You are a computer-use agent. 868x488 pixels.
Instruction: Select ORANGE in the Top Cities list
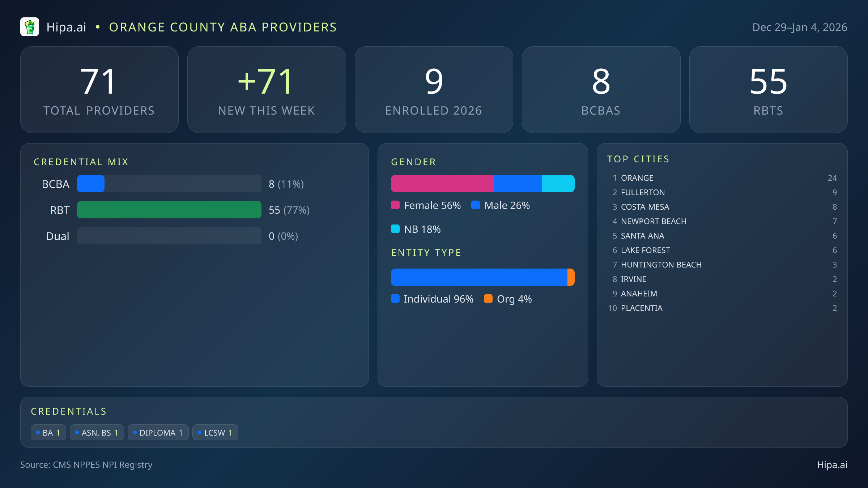click(637, 178)
